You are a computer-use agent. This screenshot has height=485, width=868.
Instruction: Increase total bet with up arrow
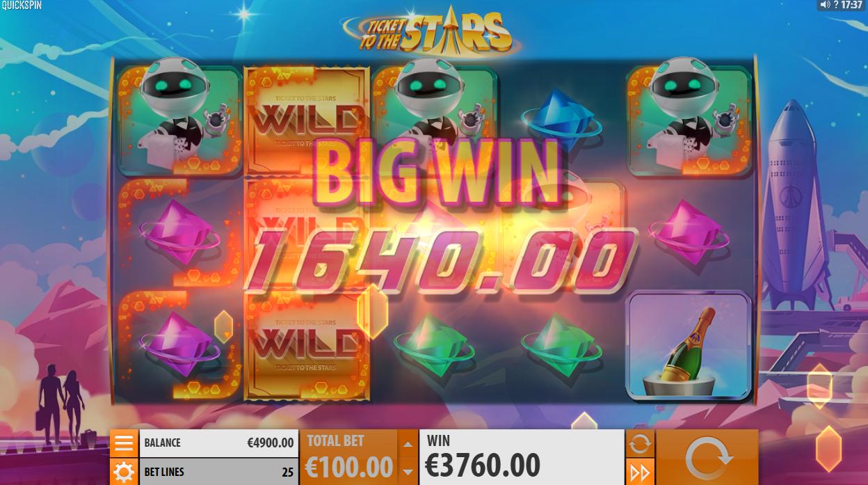click(408, 443)
